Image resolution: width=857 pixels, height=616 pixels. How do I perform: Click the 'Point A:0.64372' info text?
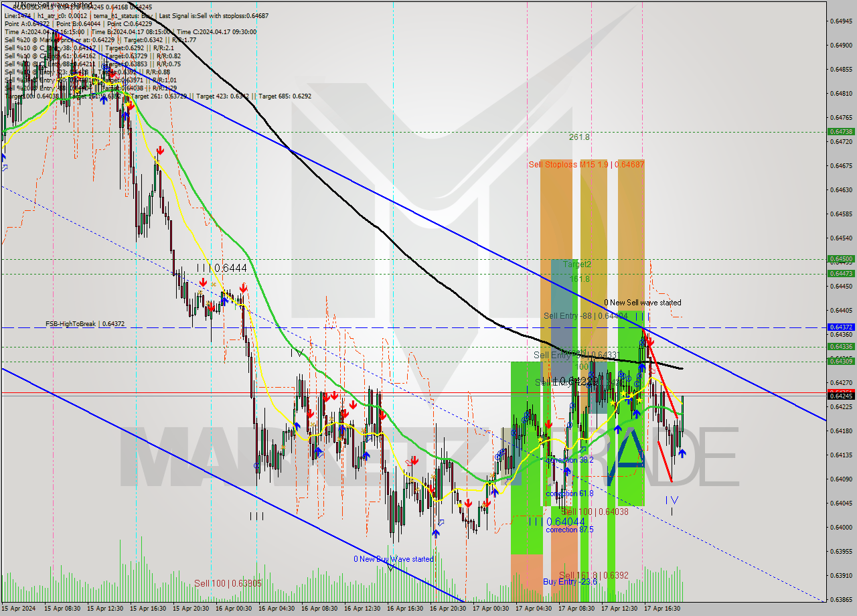[x=27, y=23]
